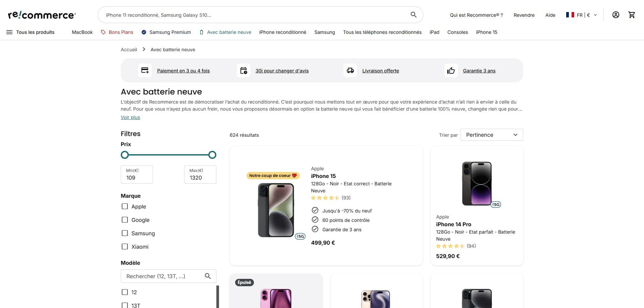Open the Trier par Pertinence dropdown

click(x=492, y=135)
